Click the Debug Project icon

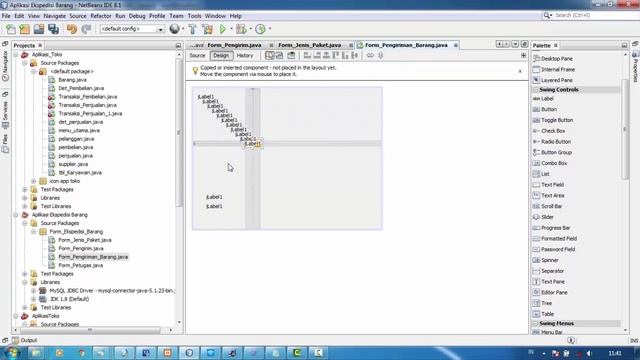(x=241, y=29)
